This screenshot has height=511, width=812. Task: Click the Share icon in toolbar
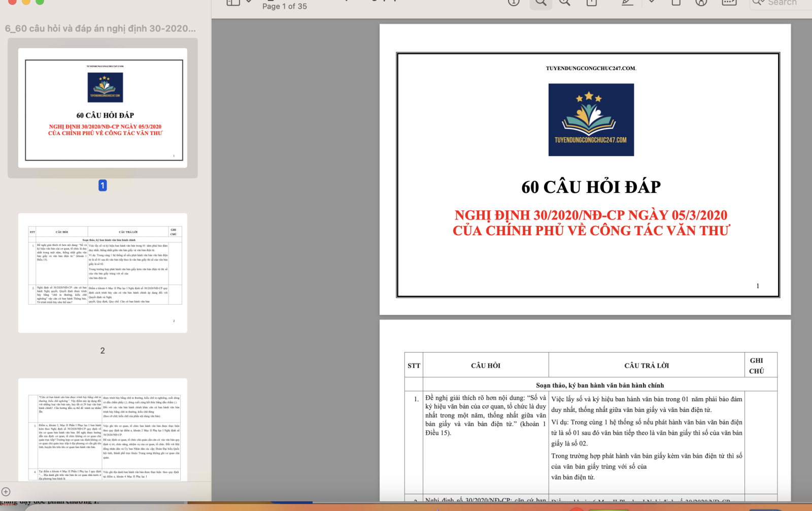(x=591, y=3)
